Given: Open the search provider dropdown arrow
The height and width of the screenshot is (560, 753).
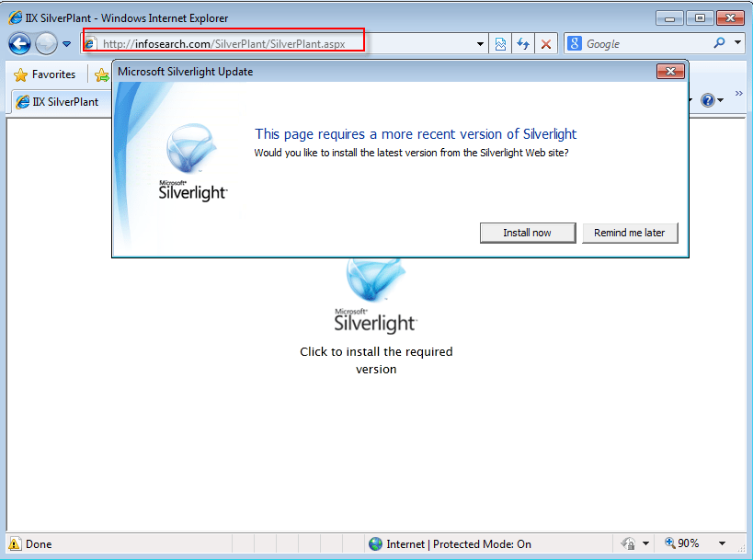Looking at the screenshot, I should (737, 42).
